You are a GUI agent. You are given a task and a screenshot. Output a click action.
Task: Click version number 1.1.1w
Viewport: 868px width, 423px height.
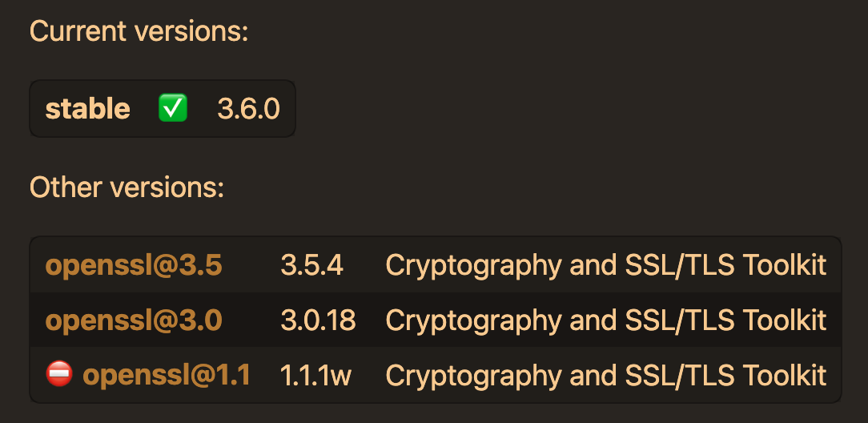pyautogui.click(x=315, y=375)
